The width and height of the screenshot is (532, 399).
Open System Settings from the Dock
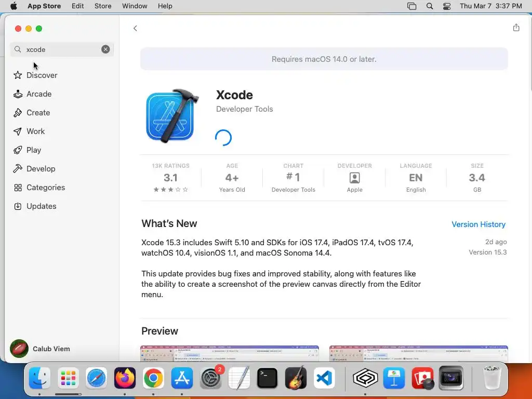(x=211, y=378)
